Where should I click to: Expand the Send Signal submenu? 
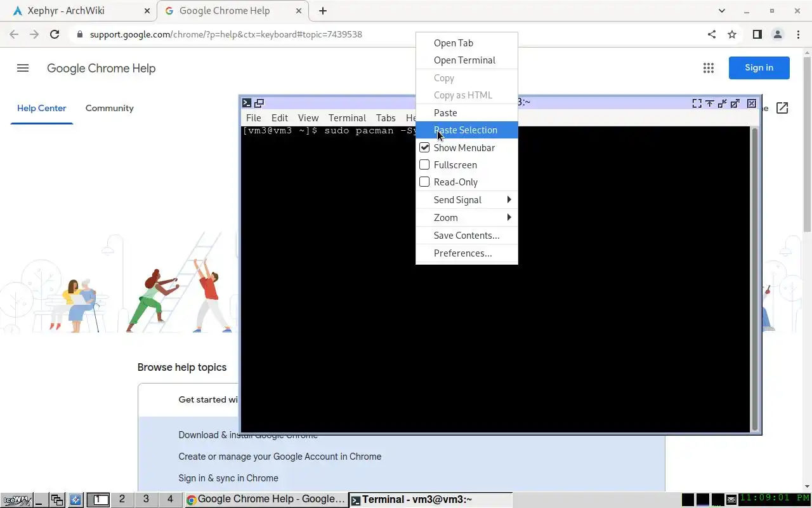pyautogui.click(x=467, y=199)
